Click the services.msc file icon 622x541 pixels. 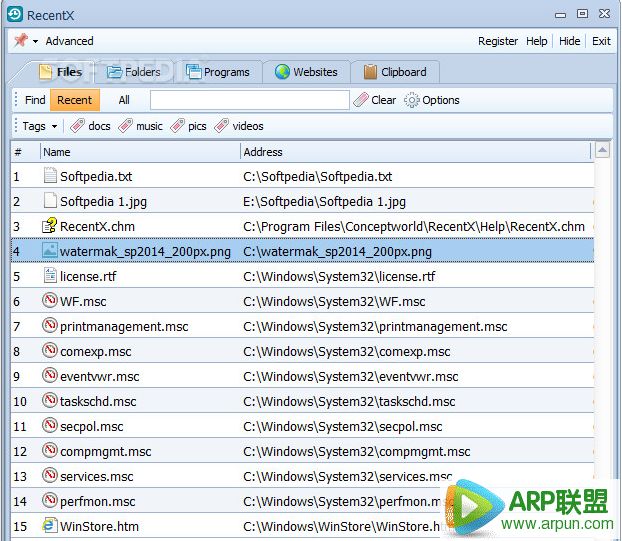click(50, 475)
